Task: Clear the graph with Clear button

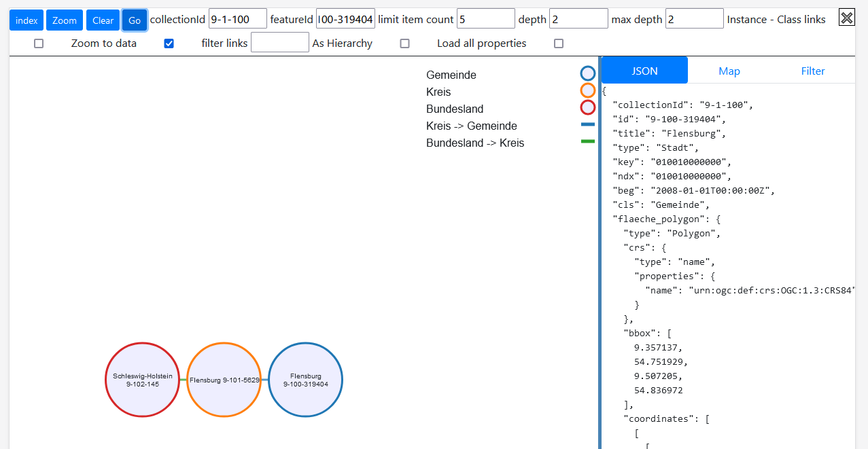Action: 103,20
